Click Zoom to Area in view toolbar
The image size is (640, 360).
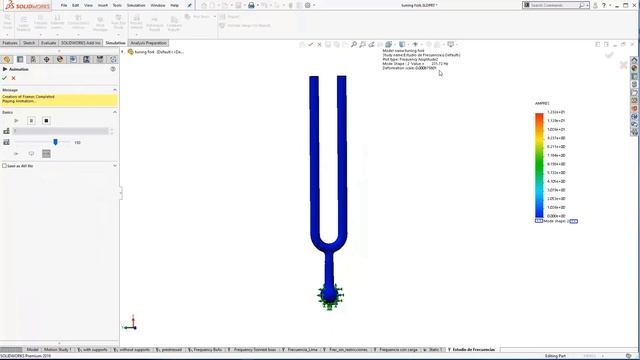(x=362, y=44)
